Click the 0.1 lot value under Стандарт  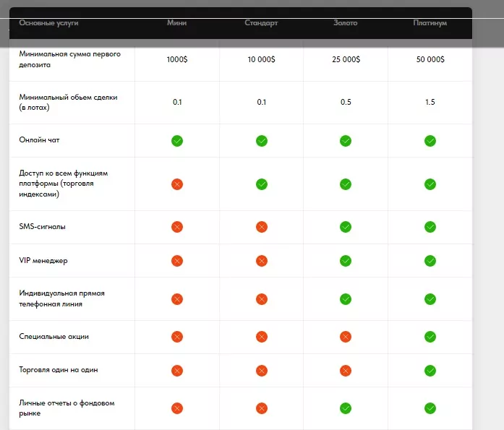(262, 102)
